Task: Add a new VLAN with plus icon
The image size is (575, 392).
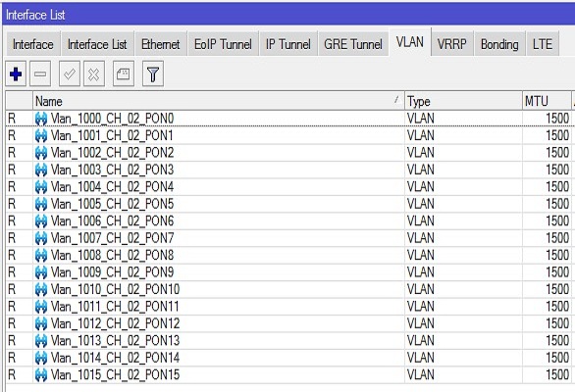Action: click(x=16, y=74)
